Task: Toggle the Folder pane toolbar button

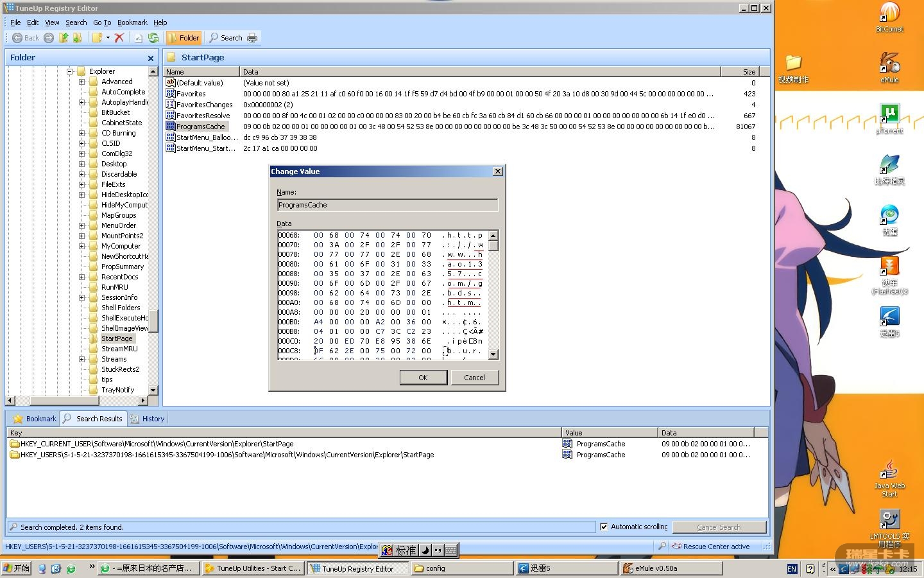Action: click(184, 38)
